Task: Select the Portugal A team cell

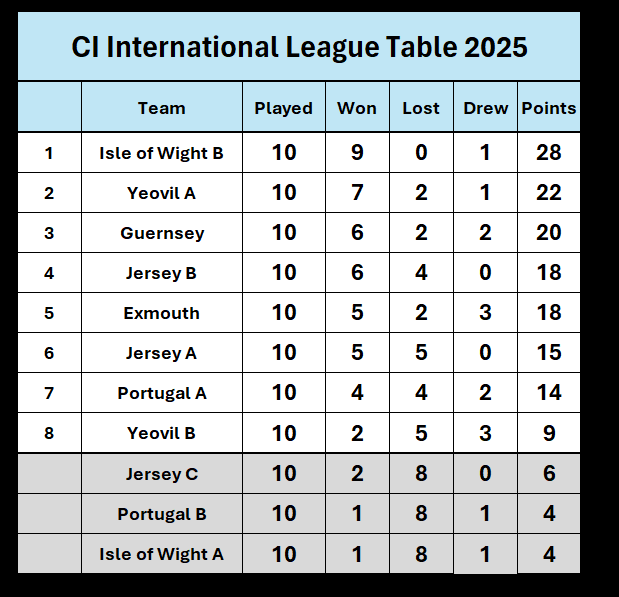Action: click(x=161, y=393)
